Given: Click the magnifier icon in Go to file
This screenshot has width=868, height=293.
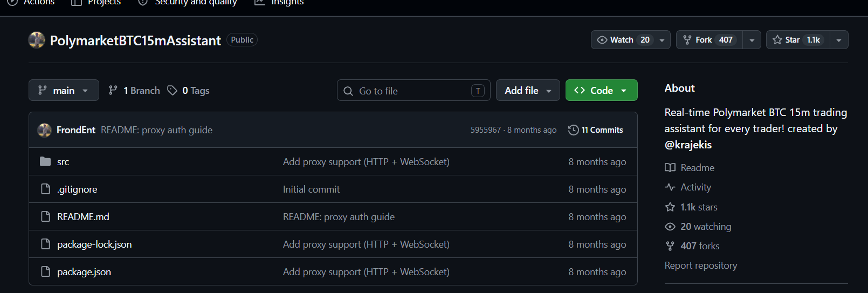Looking at the screenshot, I should 348,91.
